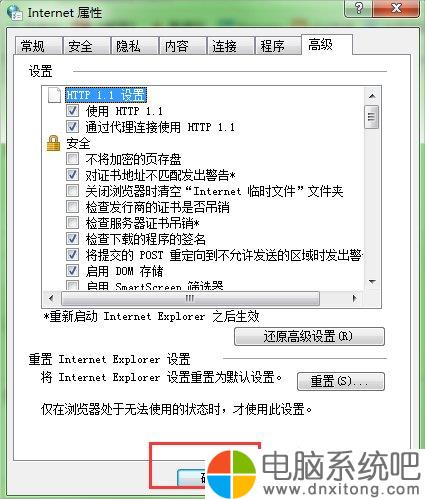Select the HTTP 1.1 设置 document icon
The image size is (425, 499).
point(55,95)
